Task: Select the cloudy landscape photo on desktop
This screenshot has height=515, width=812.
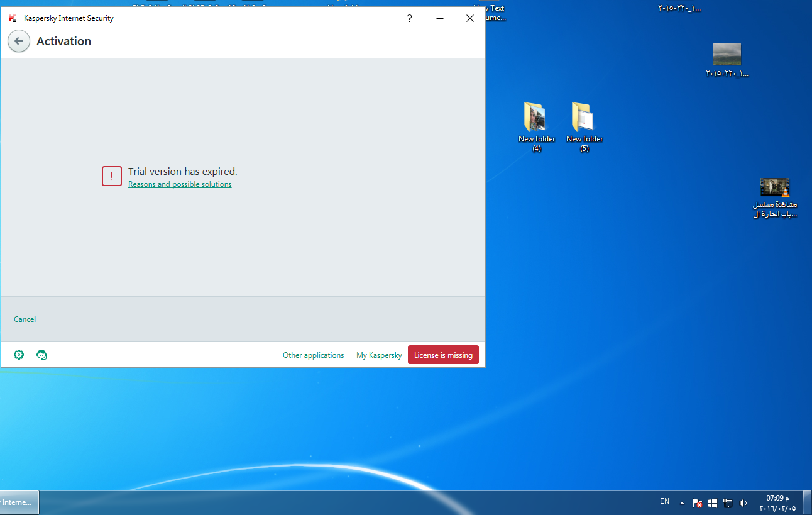Action: (x=727, y=60)
